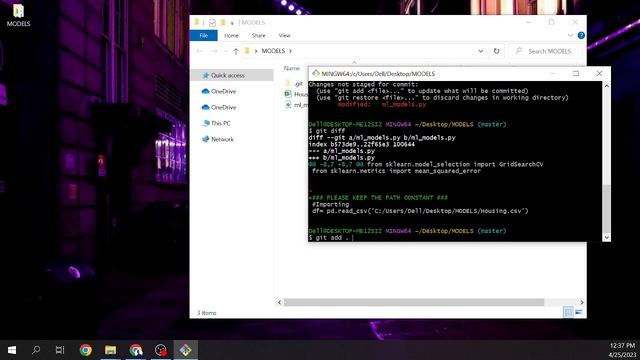Go up one folder level in Explorer
Image resolution: width=640 pixels, height=360 pixels.
(x=236, y=51)
